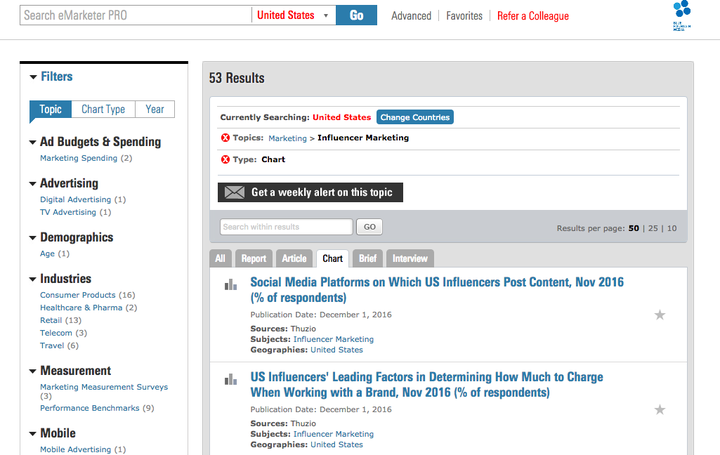The height and width of the screenshot is (455, 720).
Task: Switch to Chart Type filter tab
Action: pos(103,109)
